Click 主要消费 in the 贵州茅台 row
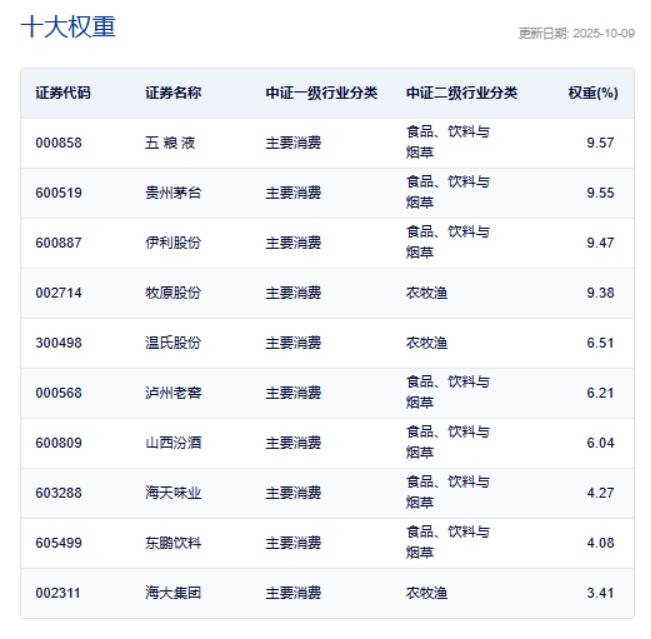The image size is (651, 639). click(x=294, y=193)
